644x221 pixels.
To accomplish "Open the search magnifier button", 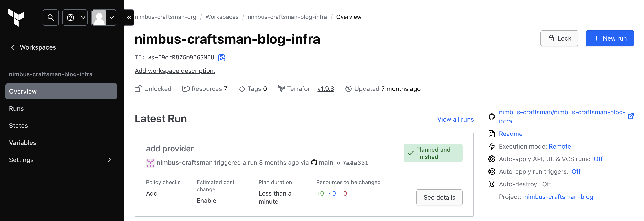I will tap(51, 18).
